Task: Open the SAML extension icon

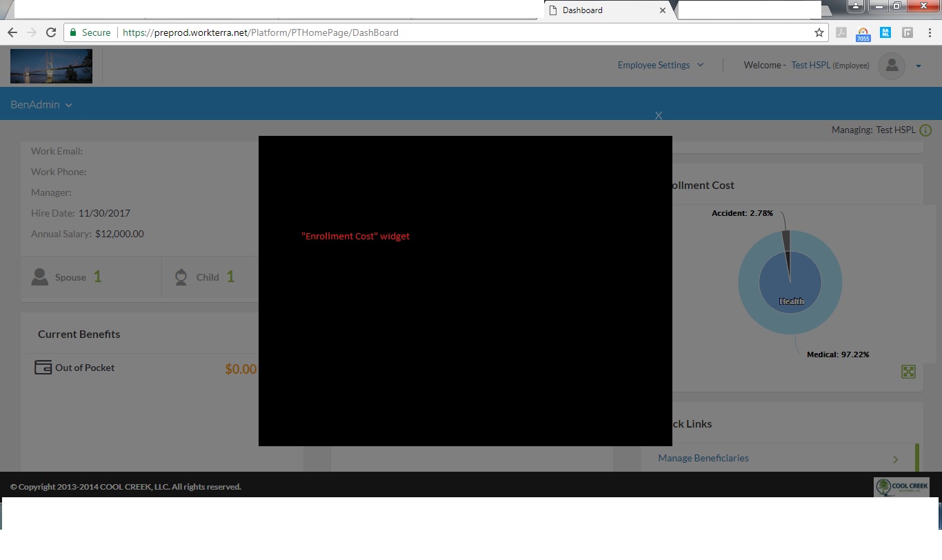Action: click(885, 32)
